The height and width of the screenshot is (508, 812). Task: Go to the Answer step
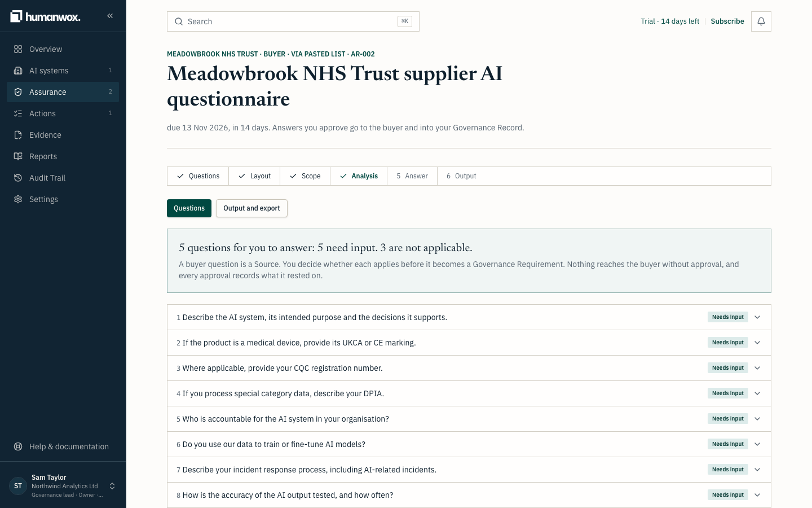pyautogui.click(x=412, y=176)
